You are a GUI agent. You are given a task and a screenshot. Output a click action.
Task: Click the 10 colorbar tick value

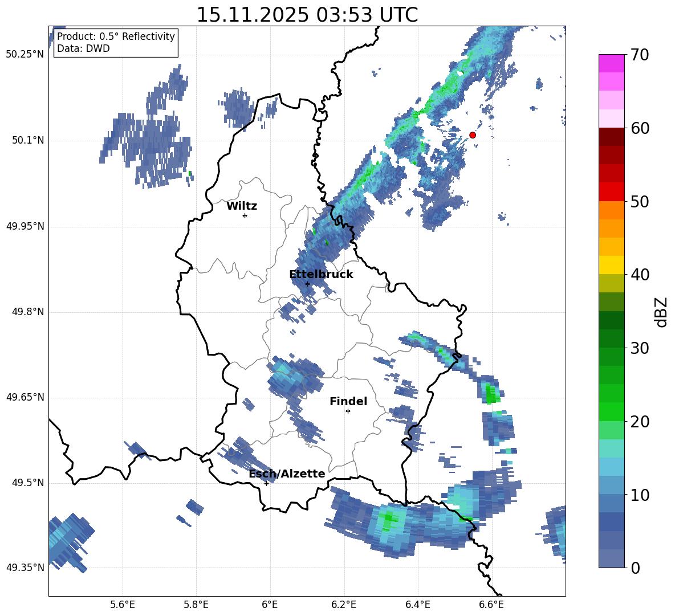coord(640,495)
